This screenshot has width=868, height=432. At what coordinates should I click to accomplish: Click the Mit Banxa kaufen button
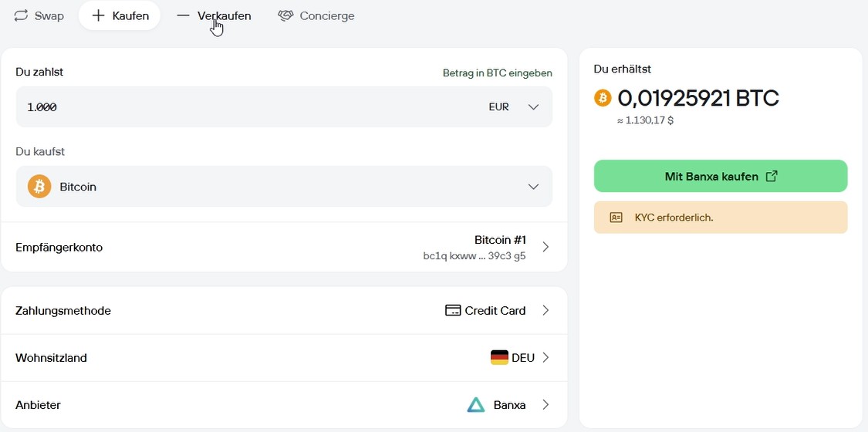[x=720, y=177]
